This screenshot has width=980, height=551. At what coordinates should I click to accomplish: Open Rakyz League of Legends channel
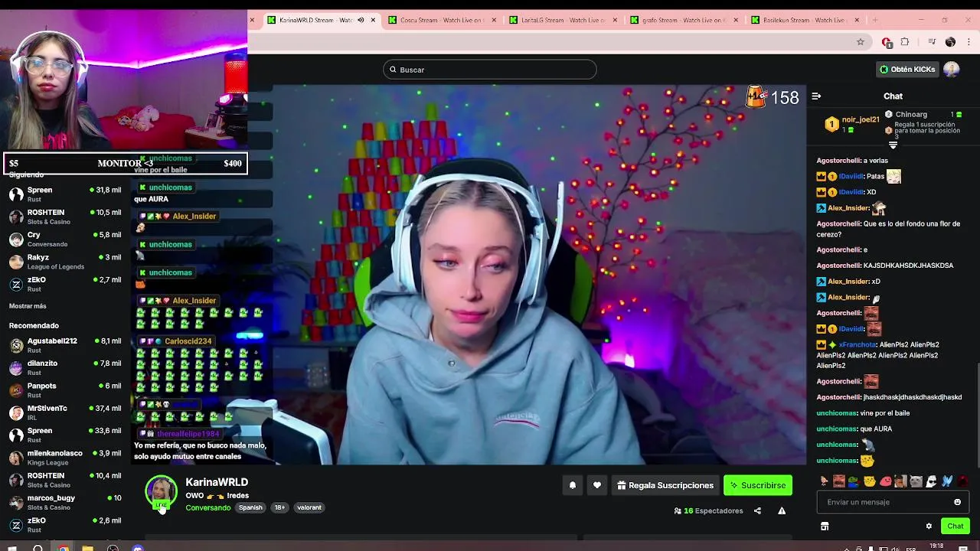point(65,262)
